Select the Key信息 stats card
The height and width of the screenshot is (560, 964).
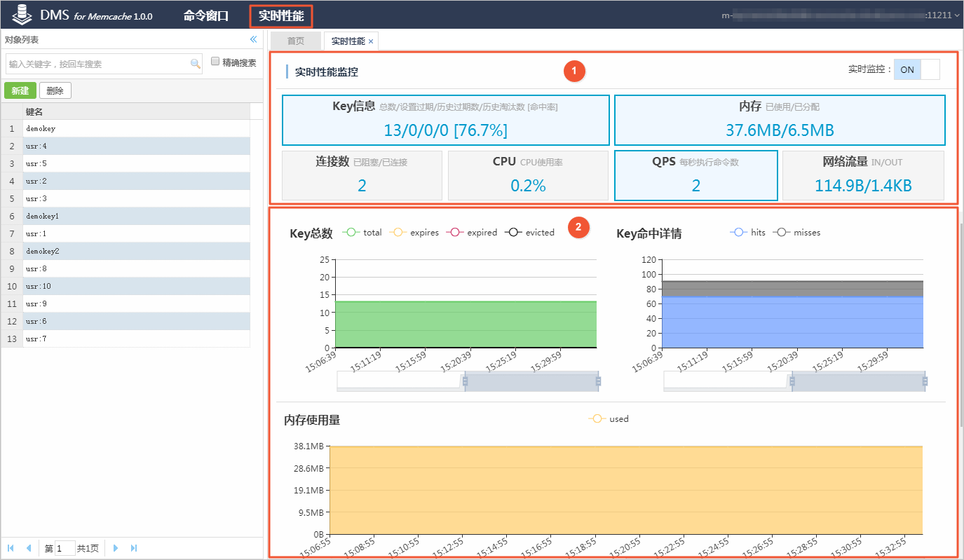click(446, 120)
